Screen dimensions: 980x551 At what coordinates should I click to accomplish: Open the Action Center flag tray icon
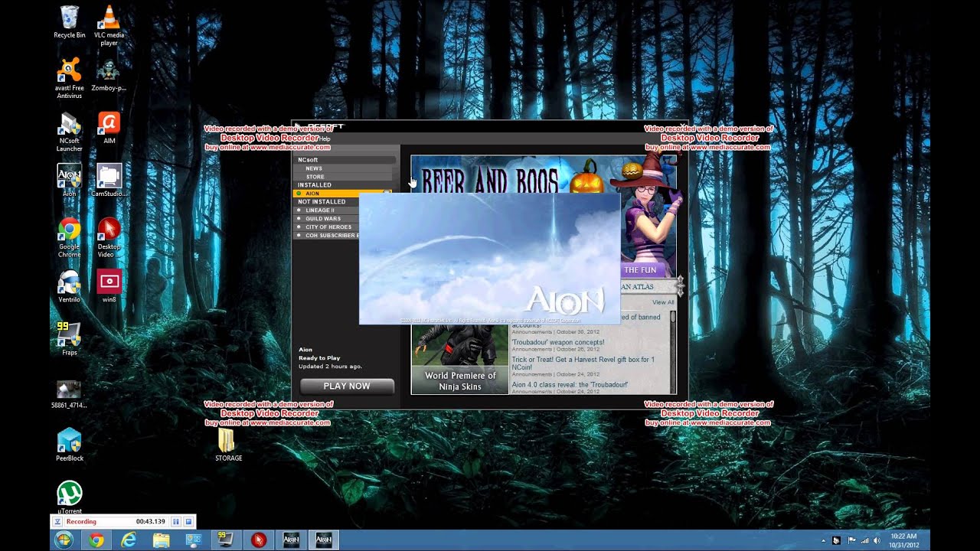pyautogui.click(x=851, y=540)
